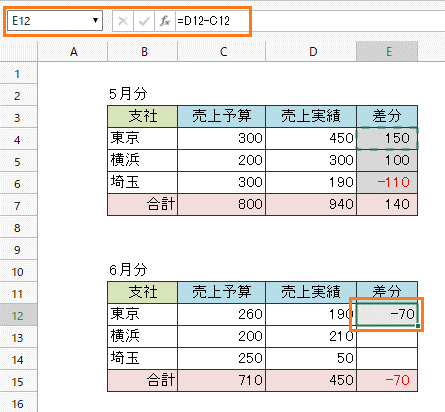Click the cell labeled 5月分
The width and height of the screenshot is (445, 412).
[143, 94]
